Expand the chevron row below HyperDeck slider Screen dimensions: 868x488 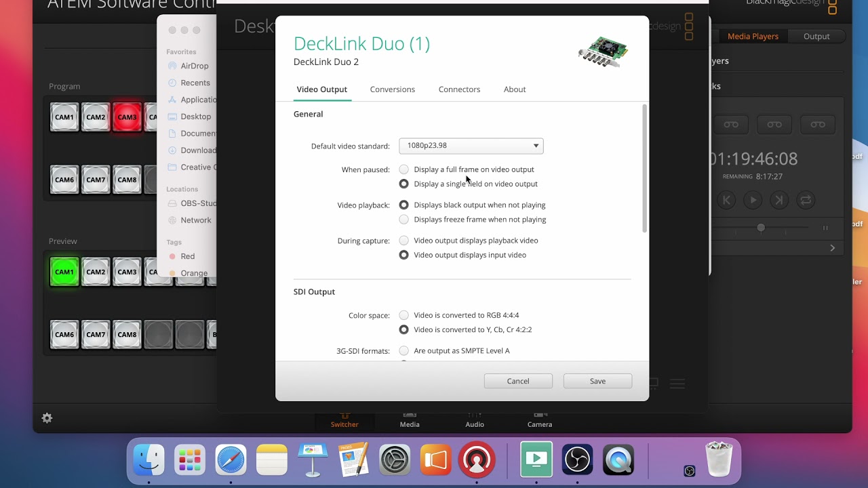pyautogui.click(x=833, y=248)
